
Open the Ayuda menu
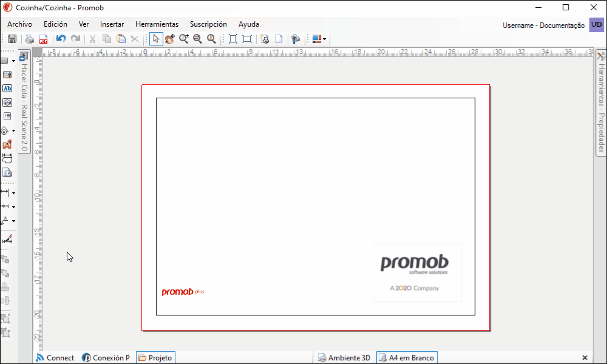click(248, 24)
